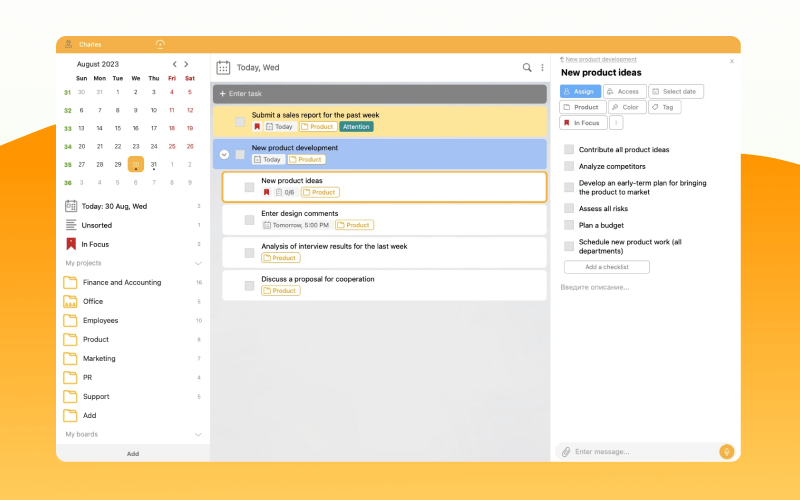Open the Product project folder
This screenshot has height=500, width=800.
[70, 339]
